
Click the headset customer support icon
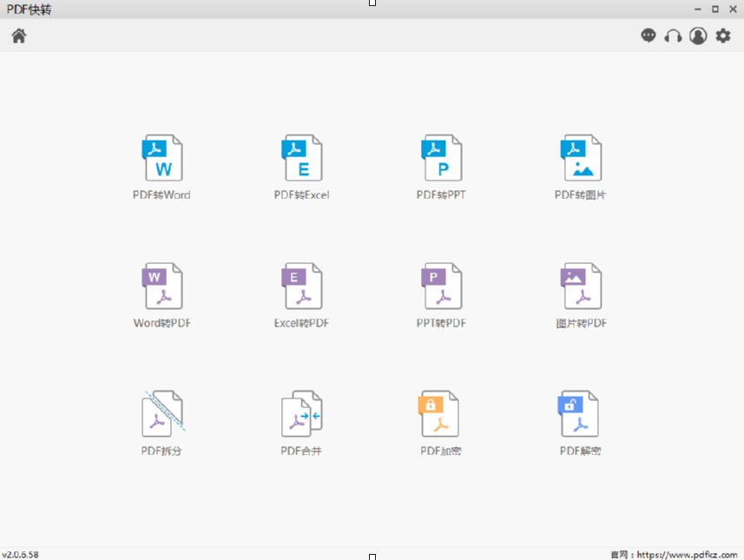click(x=673, y=36)
